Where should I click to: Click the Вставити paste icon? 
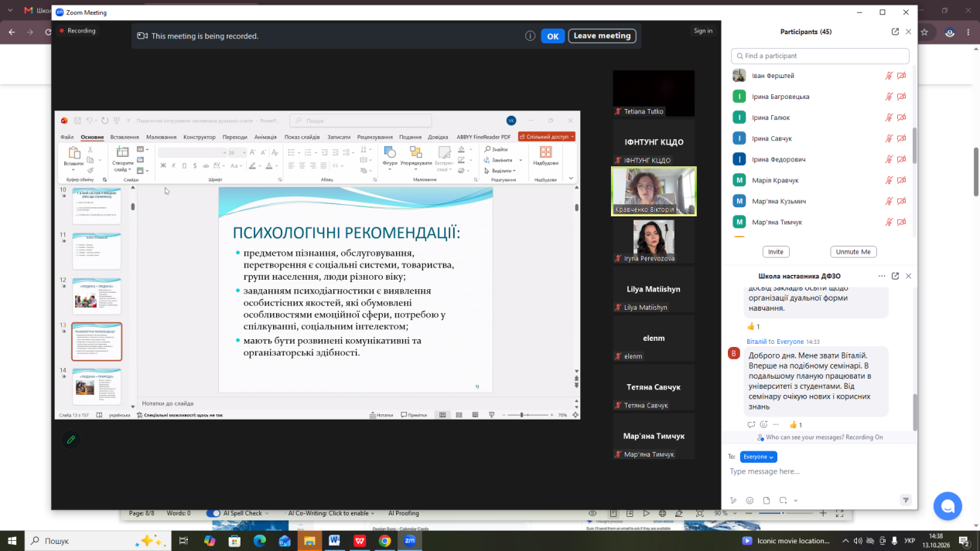pyautogui.click(x=73, y=157)
